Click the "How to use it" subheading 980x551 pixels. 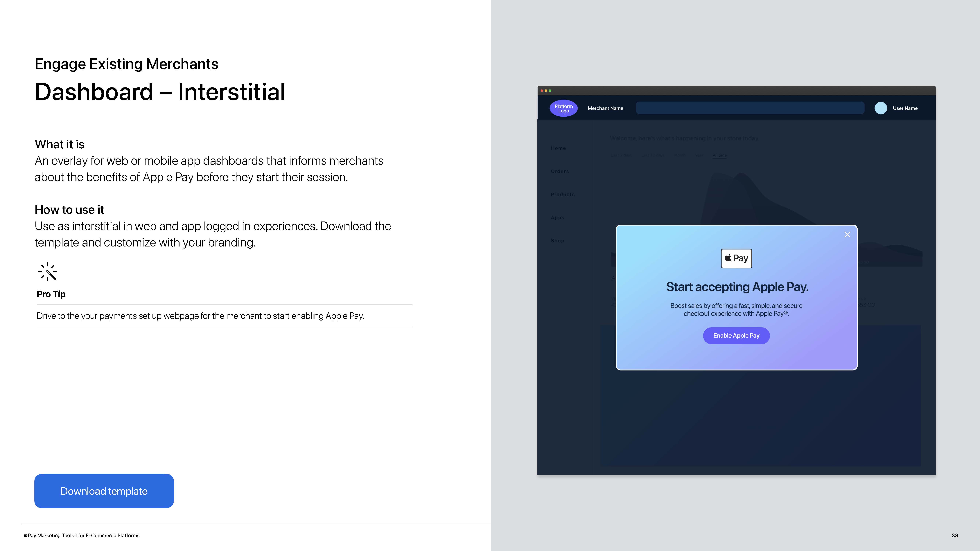[x=69, y=210]
